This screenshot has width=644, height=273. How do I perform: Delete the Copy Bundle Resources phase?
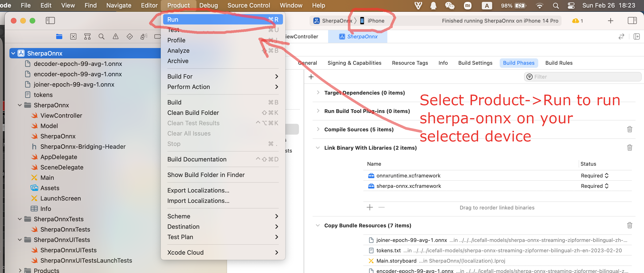(629, 225)
